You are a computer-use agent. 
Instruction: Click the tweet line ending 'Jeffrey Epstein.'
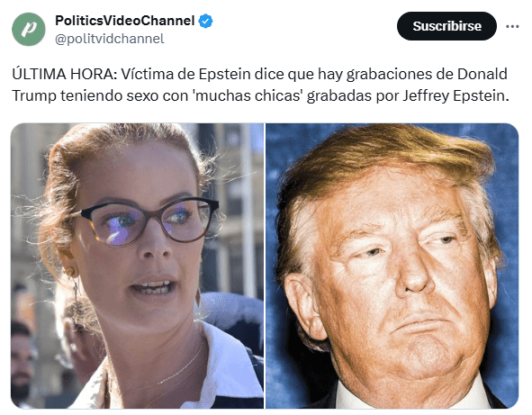(260, 95)
